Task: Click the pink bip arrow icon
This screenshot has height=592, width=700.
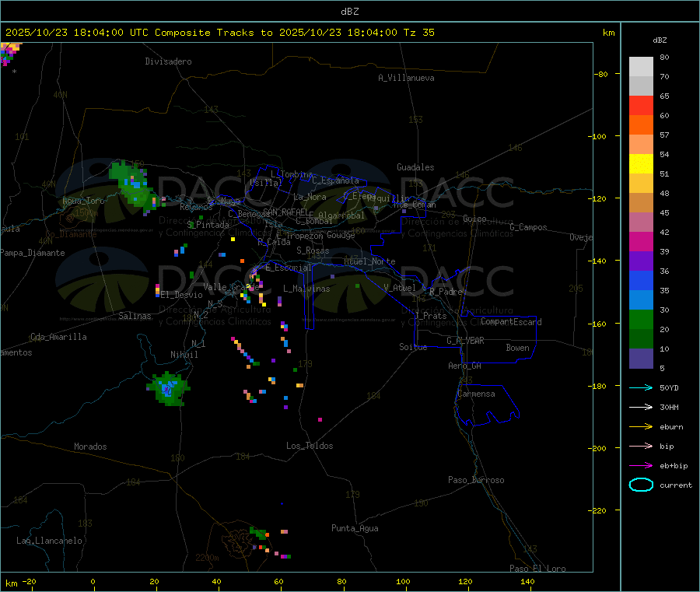Action: 641,446
